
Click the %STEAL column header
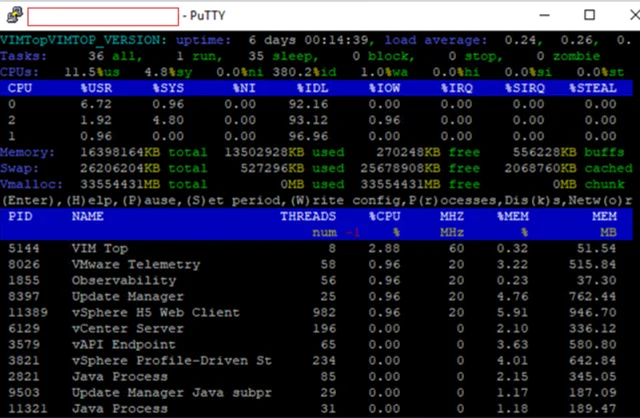(x=593, y=88)
